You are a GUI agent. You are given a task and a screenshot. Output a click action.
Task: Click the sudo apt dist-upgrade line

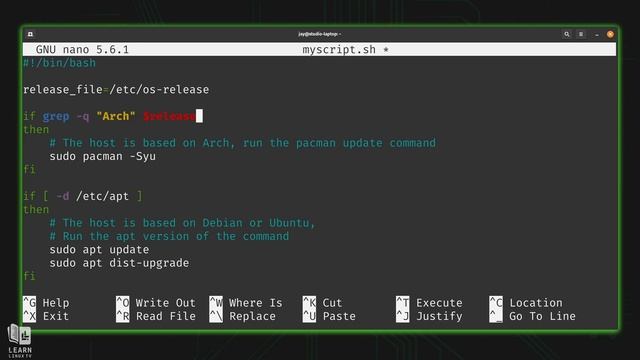119,263
